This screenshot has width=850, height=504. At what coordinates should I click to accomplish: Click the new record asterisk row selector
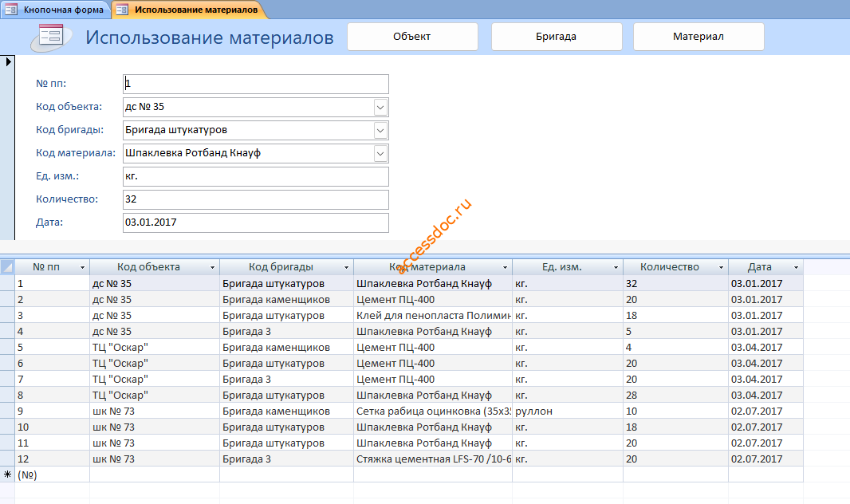point(8,474)
